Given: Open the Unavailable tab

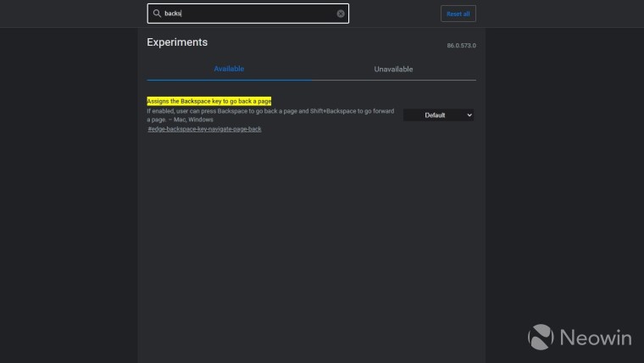Looking at the screenshot, I should [x=393, y=69].
